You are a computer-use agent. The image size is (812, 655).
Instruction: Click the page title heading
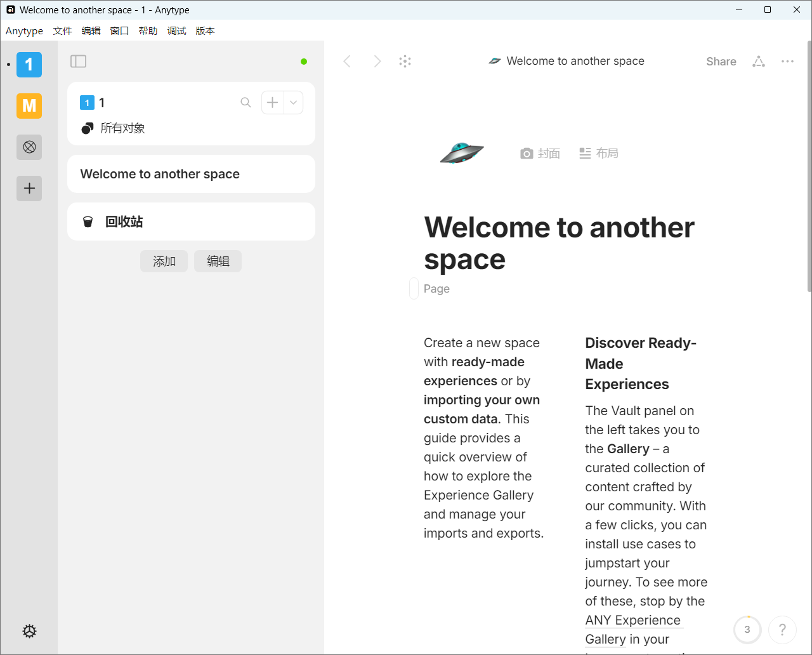pos(559,243)
